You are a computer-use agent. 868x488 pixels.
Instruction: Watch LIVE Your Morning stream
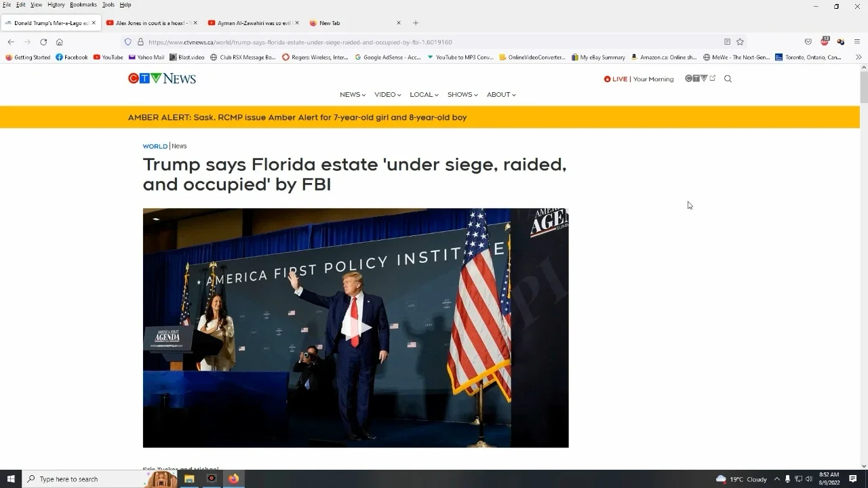[639, 79]
